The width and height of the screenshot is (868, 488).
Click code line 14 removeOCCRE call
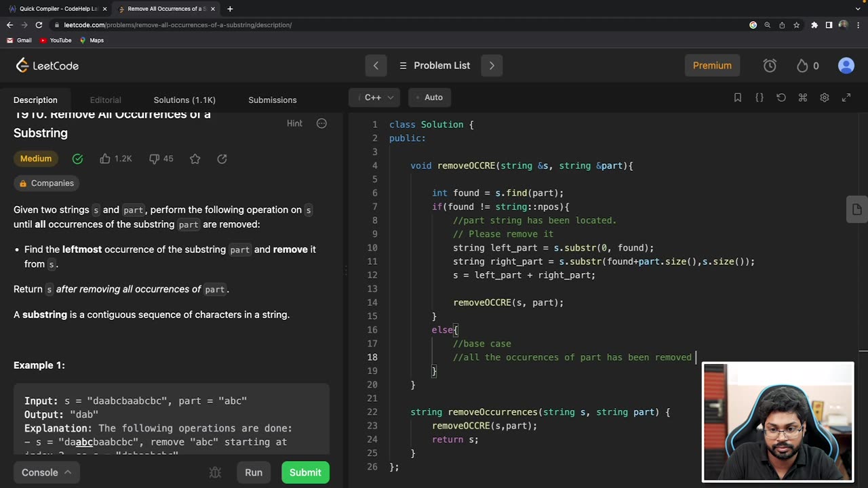[509, 302]
